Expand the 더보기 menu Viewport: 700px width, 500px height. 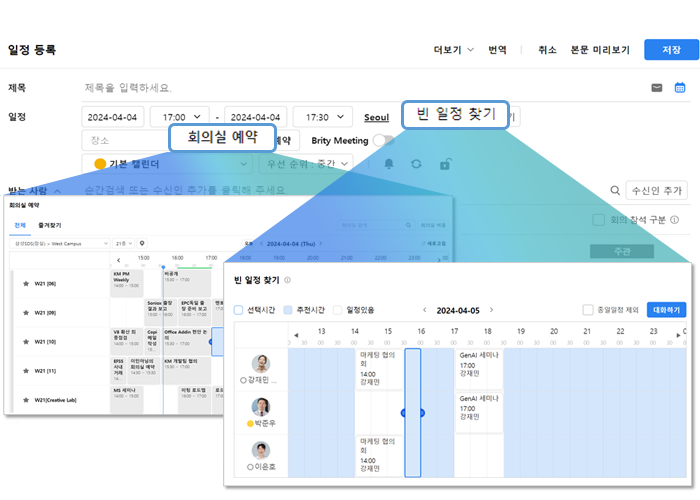(454, 50)
